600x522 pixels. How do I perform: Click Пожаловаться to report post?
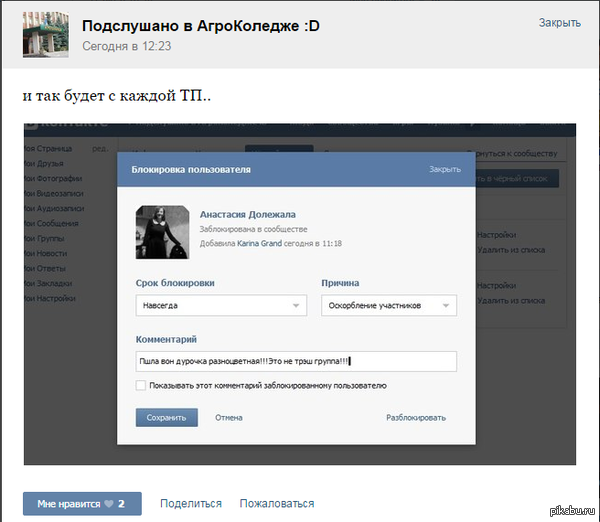point(277,504)
